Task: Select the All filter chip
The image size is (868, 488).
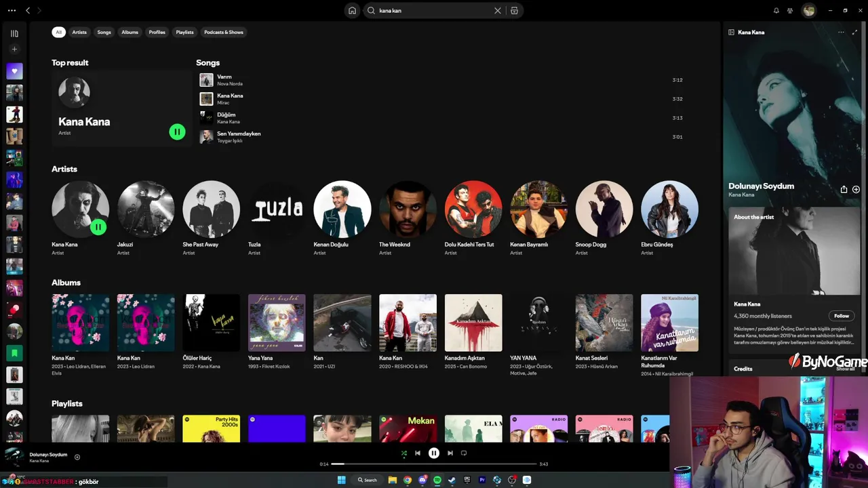Action: tap(59, 32)
